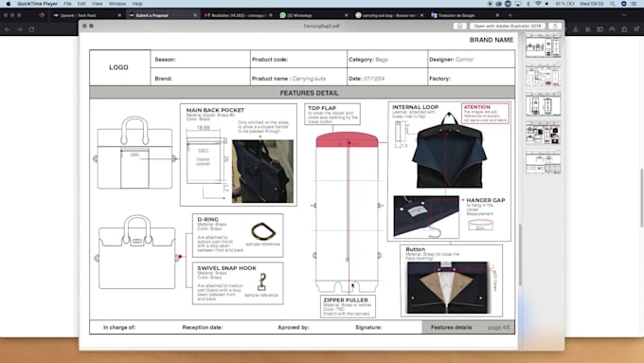
Task: Reload the browser page
Action: [x=31, y=29]
